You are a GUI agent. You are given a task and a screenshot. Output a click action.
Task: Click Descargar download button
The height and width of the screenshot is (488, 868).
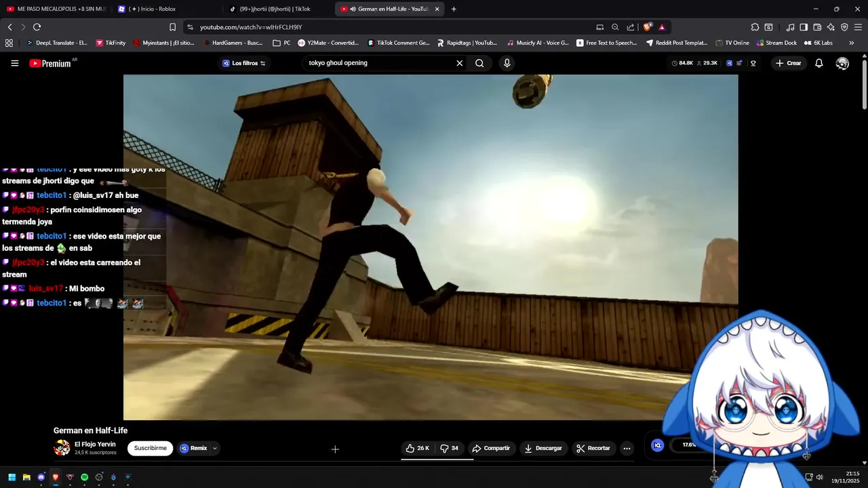click(543, 448)
